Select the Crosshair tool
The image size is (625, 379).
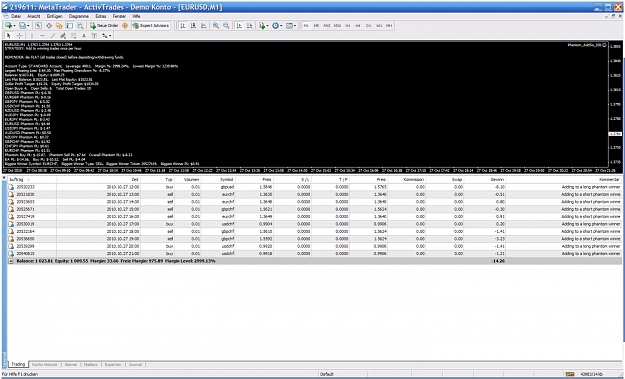[x=19, y=35]
